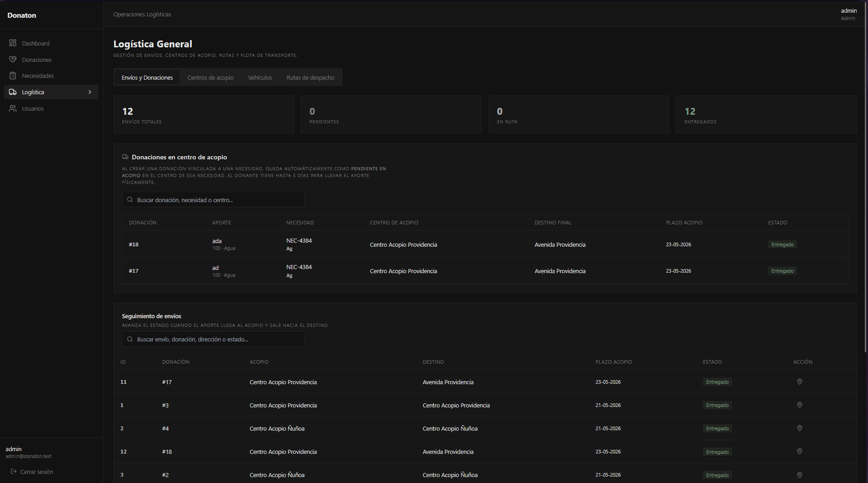Click the Cerrar sesión button
The height and width of the screenshot is (483, 868).
pos(32,472)
